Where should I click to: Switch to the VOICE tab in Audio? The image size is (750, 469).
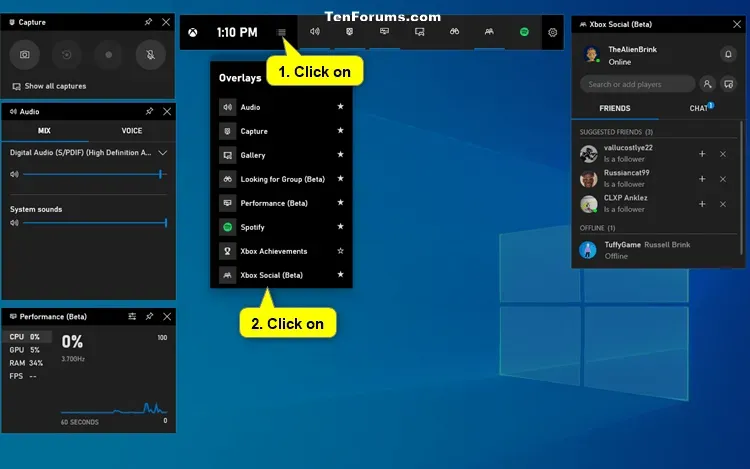(131, 130)
